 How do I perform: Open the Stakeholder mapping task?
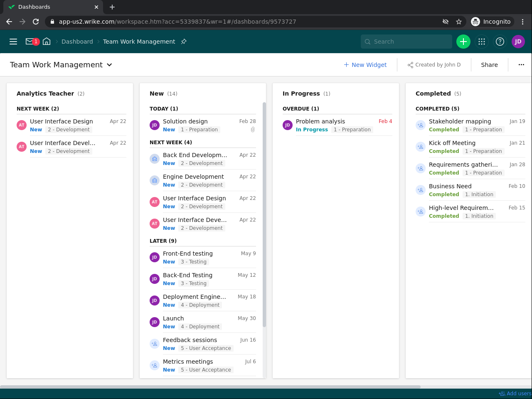[x=460, y=121]
